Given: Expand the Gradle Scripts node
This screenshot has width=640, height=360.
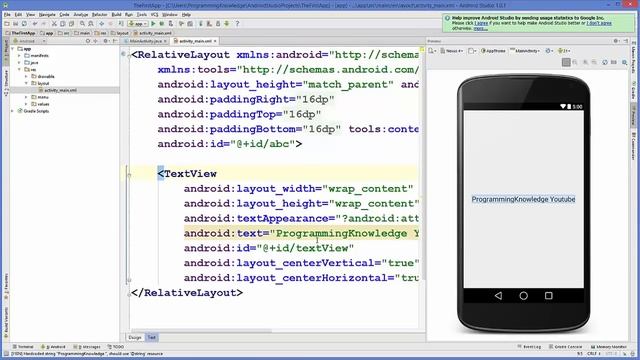Looking at the screenshot, I should tap(13, 111).
